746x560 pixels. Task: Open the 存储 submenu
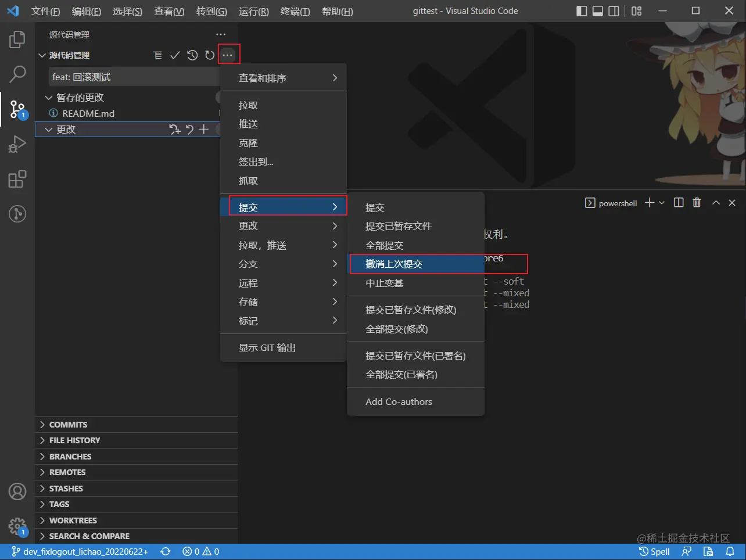284,301
